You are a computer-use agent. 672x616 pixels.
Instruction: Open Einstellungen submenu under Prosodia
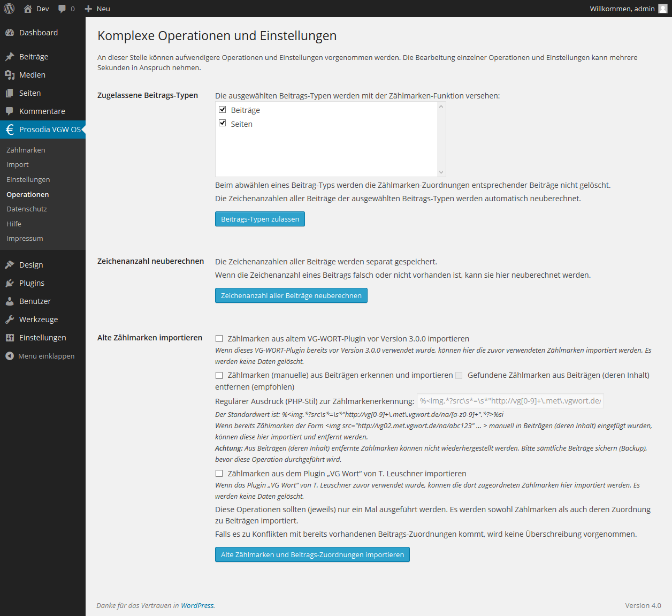point(28,180)
